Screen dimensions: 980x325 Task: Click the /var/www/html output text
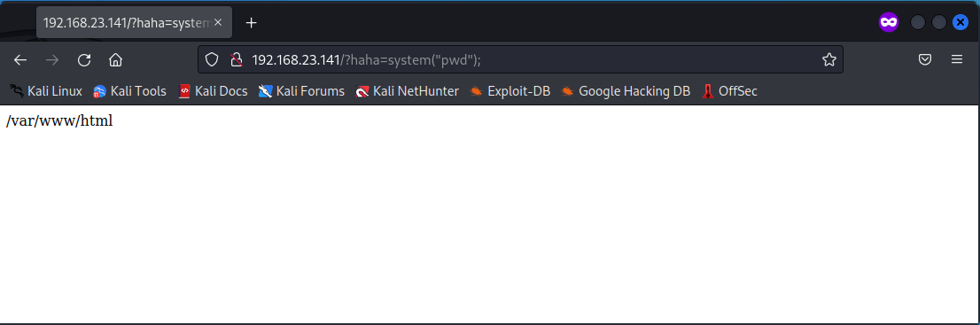click(x=59, y=121)
